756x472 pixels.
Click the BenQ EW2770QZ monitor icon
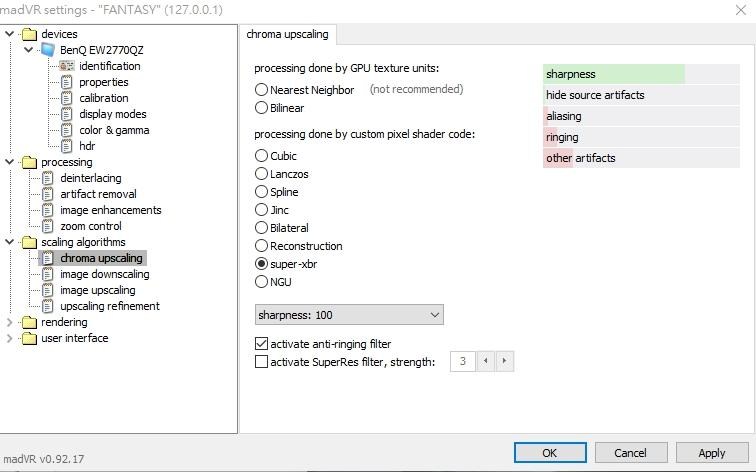coord(48,50)
